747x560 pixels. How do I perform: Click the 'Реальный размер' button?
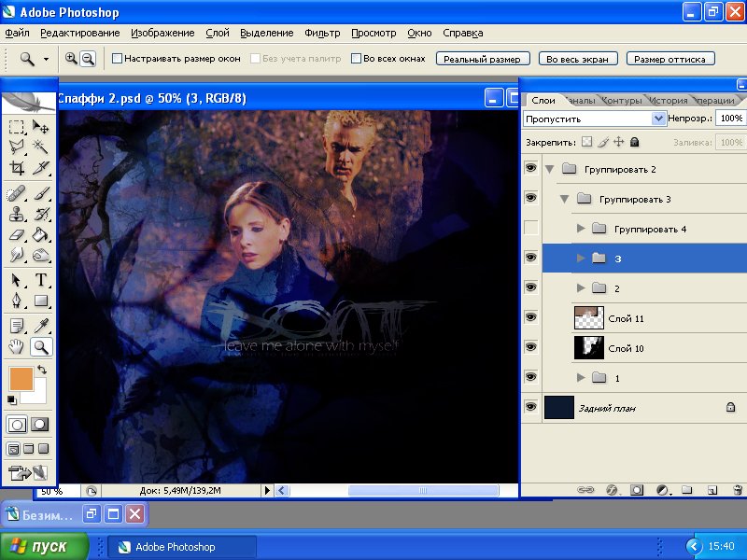click(483, 59)
